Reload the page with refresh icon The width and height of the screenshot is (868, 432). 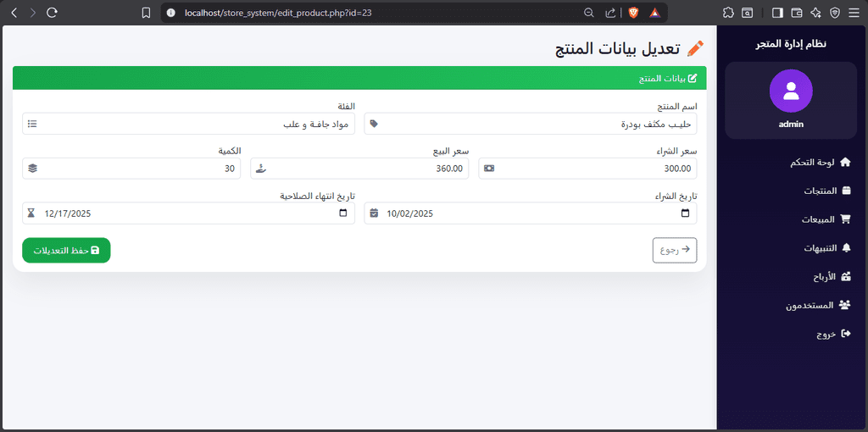(x=52, y=13)
